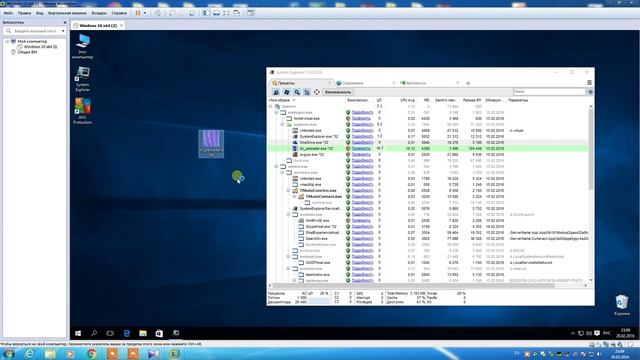Click the VMware show library toolbar icon

tap(206, 13)
